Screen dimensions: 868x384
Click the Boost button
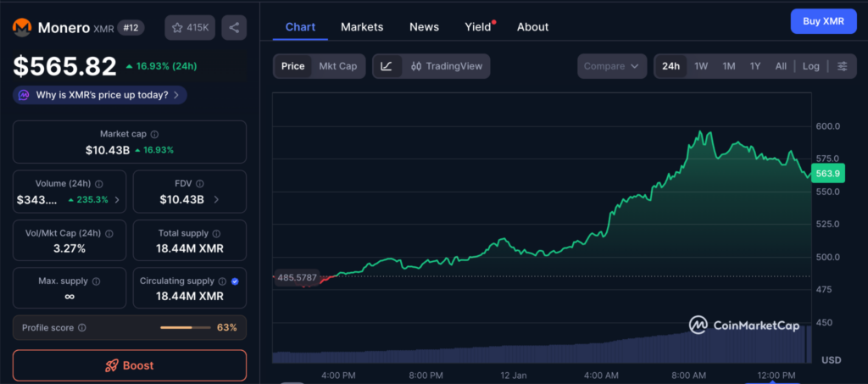point(129,365)
